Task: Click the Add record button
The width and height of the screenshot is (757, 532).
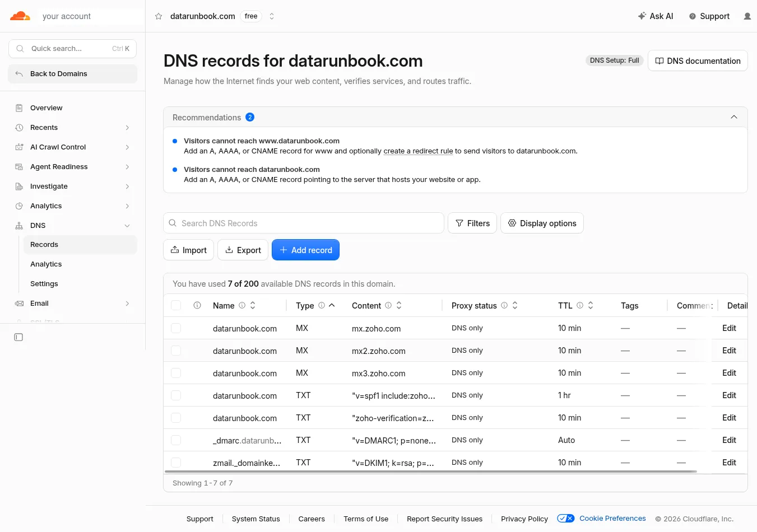Action: [x=305, y=250]
